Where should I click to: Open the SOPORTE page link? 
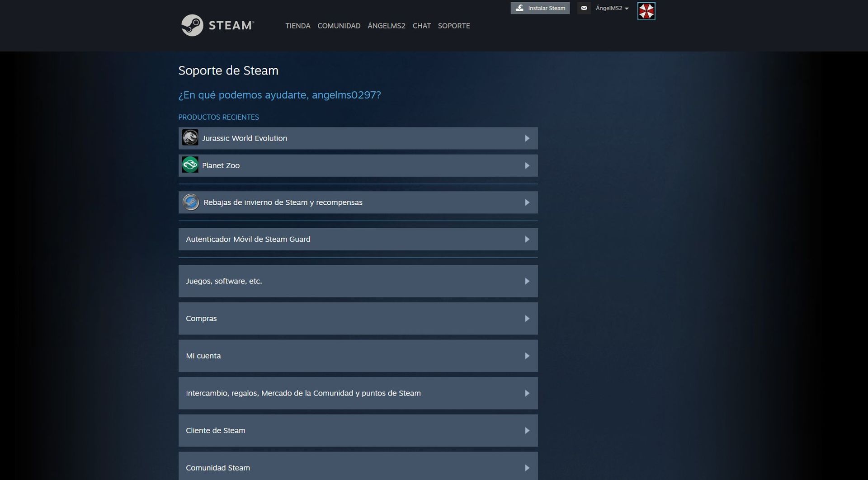[454, 26]
